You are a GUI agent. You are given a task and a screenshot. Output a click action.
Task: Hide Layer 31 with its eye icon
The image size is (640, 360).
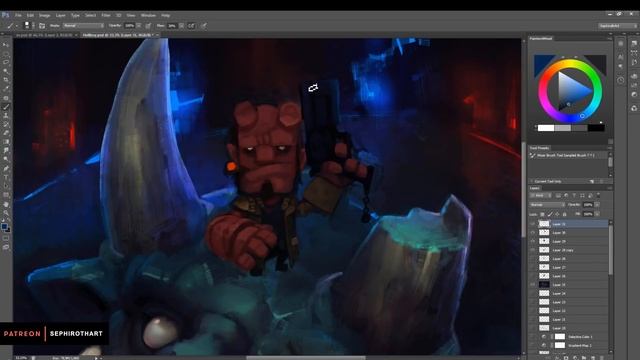coord(533,224)
